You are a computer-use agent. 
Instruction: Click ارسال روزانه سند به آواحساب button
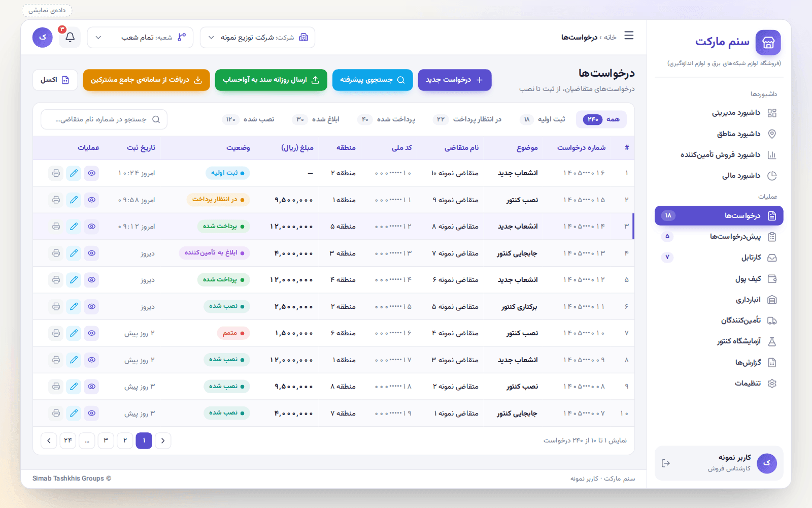tap(271, 80)
